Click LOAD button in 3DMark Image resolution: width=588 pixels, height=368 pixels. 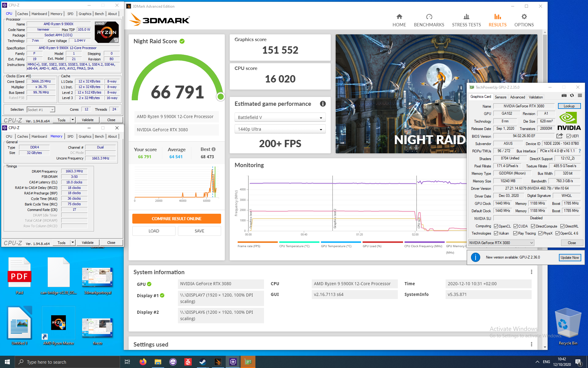(x=154, y=231)
